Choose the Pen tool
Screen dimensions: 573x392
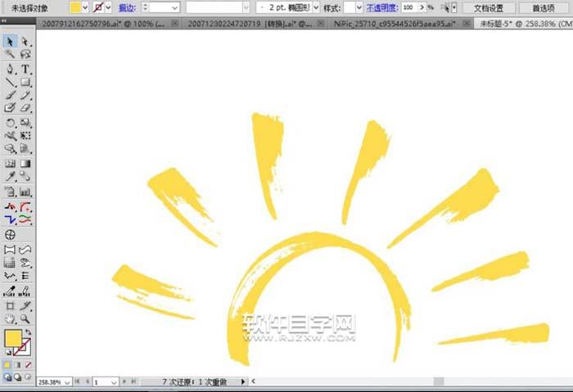[x=10, y=69]
